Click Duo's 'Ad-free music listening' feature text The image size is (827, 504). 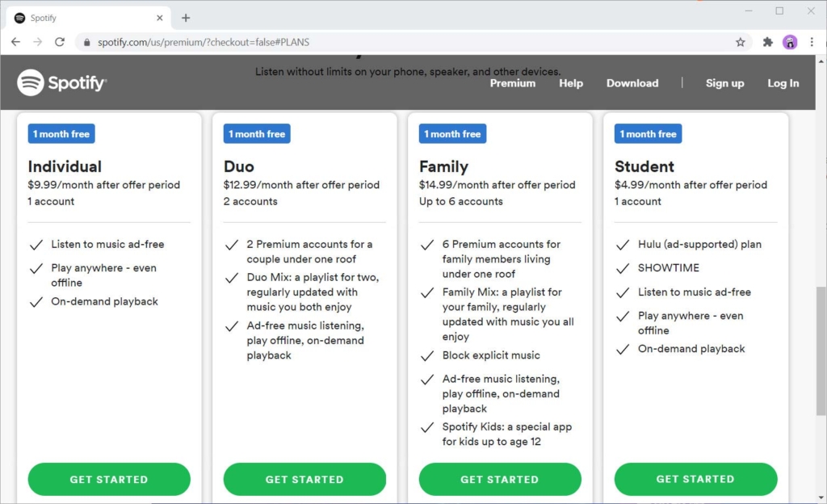point(305,341)
